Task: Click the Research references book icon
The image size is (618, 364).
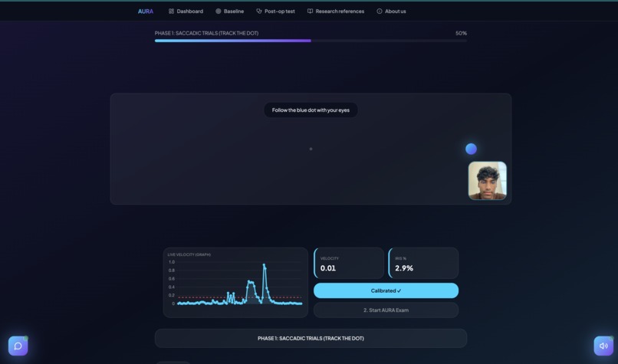Action: (x=311, y=11)
